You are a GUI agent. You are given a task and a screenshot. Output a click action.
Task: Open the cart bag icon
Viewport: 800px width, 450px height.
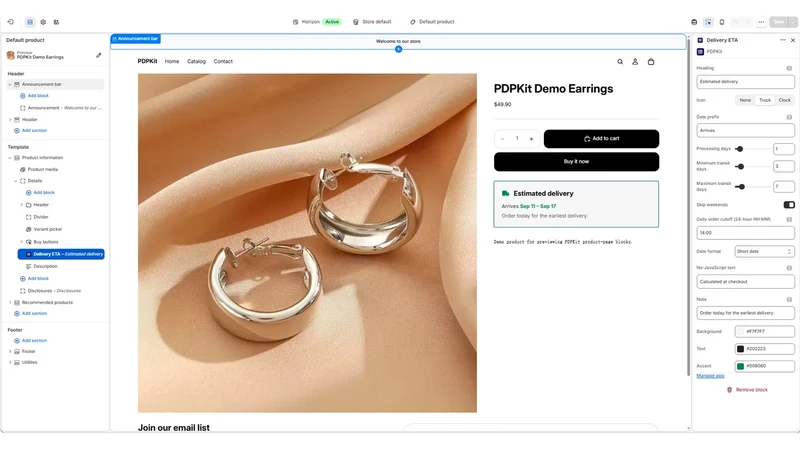[x=651, y=62]
